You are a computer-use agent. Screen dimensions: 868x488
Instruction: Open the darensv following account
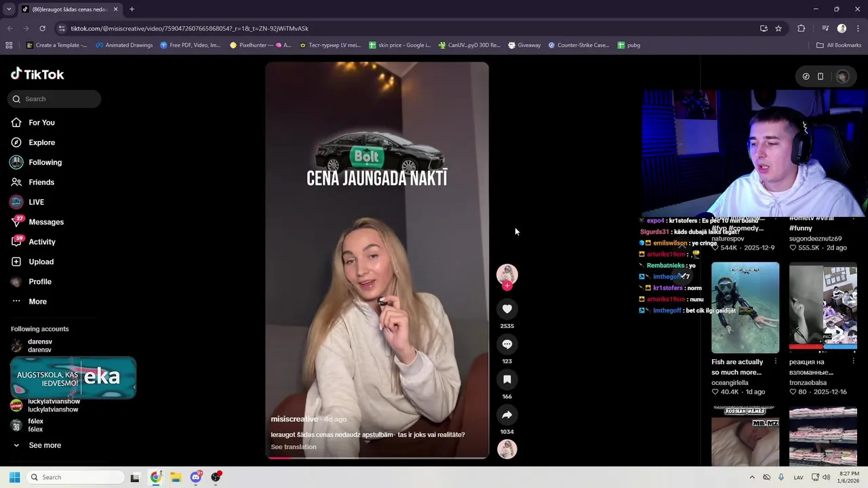[x=32, y=346]
